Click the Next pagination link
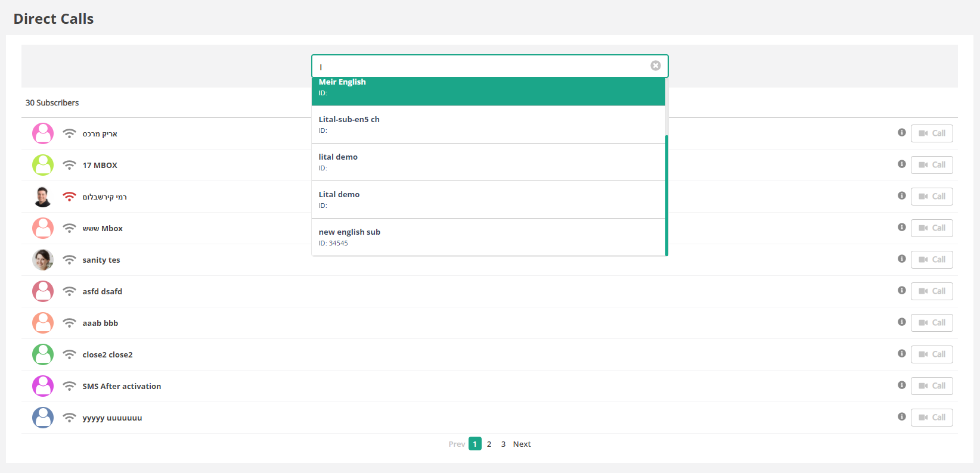 522,444
